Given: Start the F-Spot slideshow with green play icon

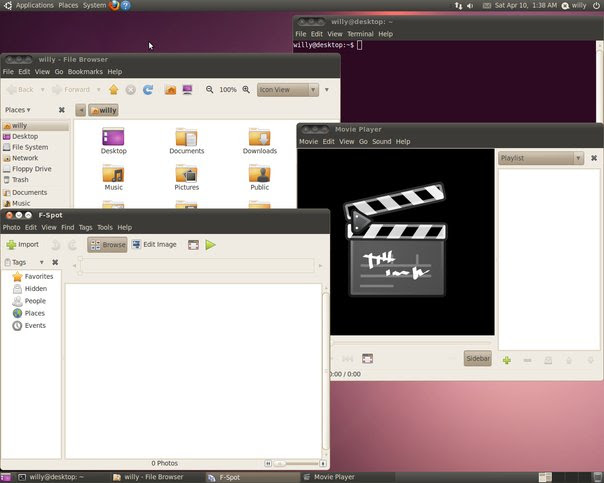Looking at the screenshot, I should [x=211, y=245].
